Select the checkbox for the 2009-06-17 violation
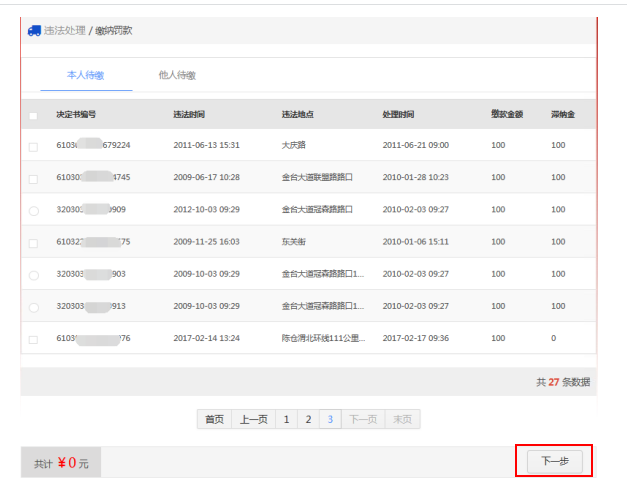Screen dimensions: 627x497 pos(33,178)
